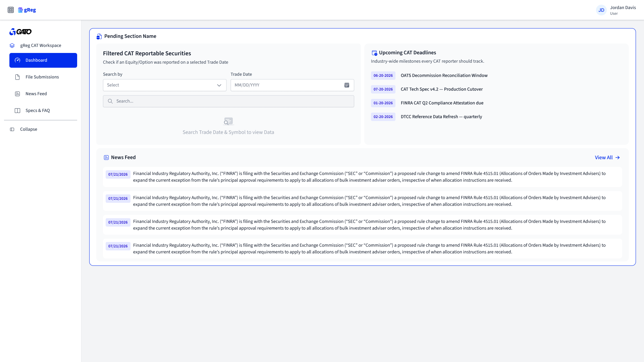The image size is (644, 362).
Task: Open the Trade Date calendar picker icon
Action: coord(347,85)
